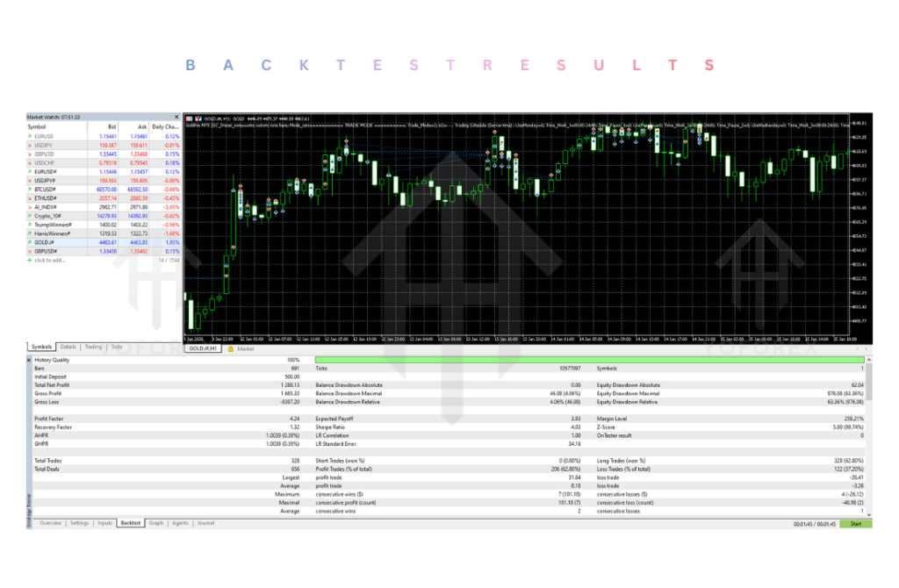Click the GOLD.i#,H1 chart tab
The width and height of the screenshot is (899, 588).
pos(203,348)
